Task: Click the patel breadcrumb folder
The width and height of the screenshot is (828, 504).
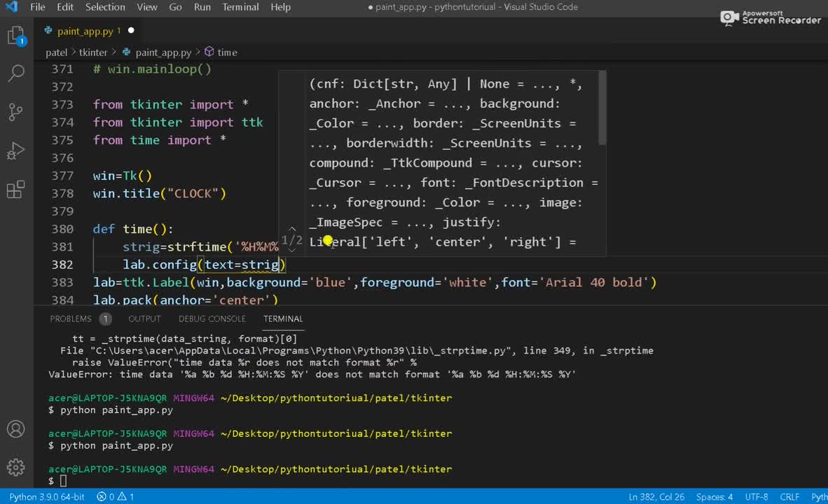Action: pos(57,52)
